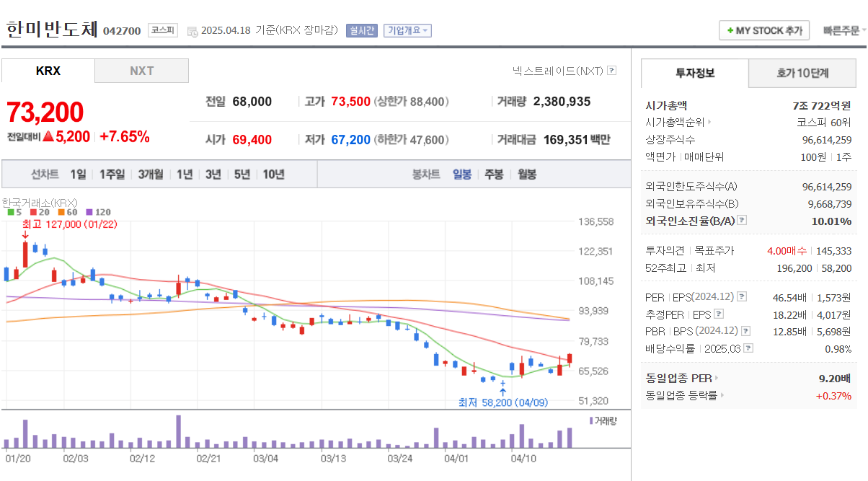Switch to the NXT market tab
The width and height of the screenshot is (868, 481).
coord(141,71)
